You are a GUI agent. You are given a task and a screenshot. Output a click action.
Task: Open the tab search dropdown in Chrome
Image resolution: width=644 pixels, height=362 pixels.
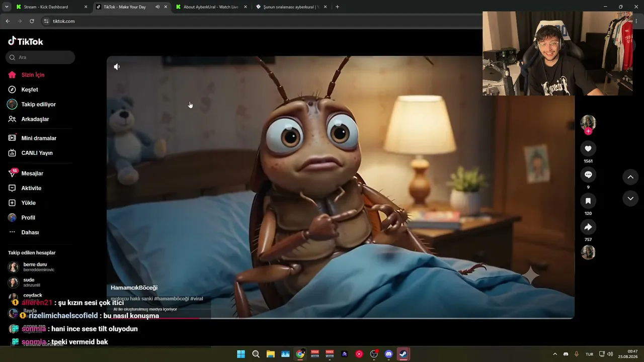click(x=7, y=7)
